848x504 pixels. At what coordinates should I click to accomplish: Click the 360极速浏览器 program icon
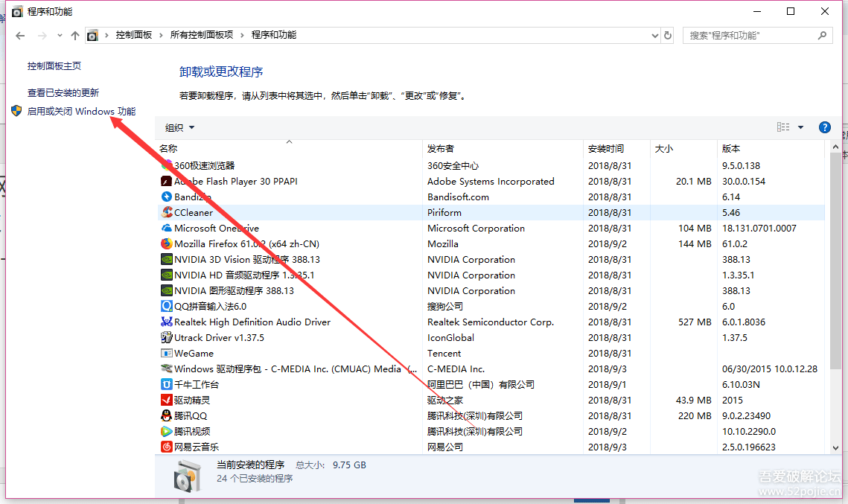[x=167, y=165]
